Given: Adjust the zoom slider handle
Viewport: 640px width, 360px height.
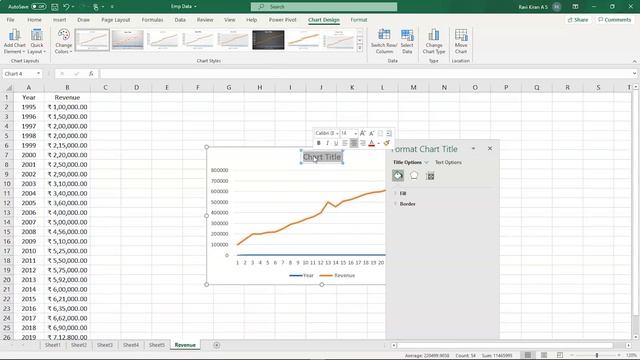Looking at the screenshot, I should 597,356.
